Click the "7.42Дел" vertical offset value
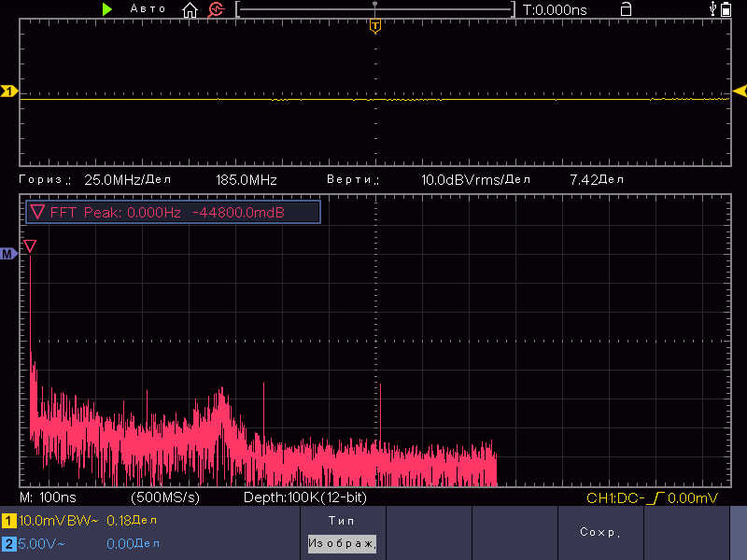The height and width of the screenshot is (560, 747). (597, 179)
